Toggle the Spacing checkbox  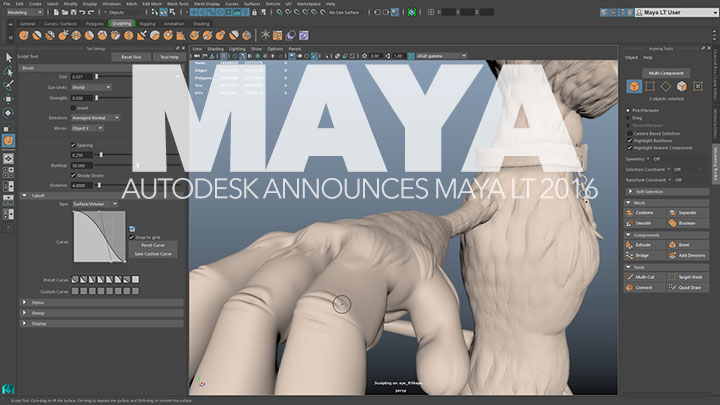click(x=73, y=145)
